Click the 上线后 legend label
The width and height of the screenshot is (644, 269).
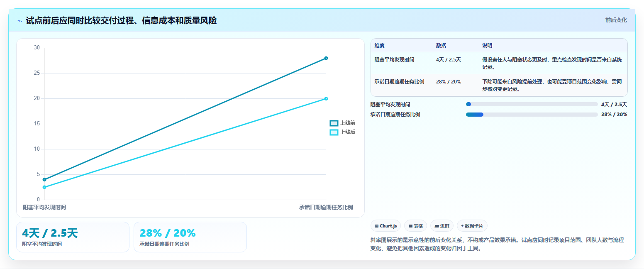coord(348,132)
